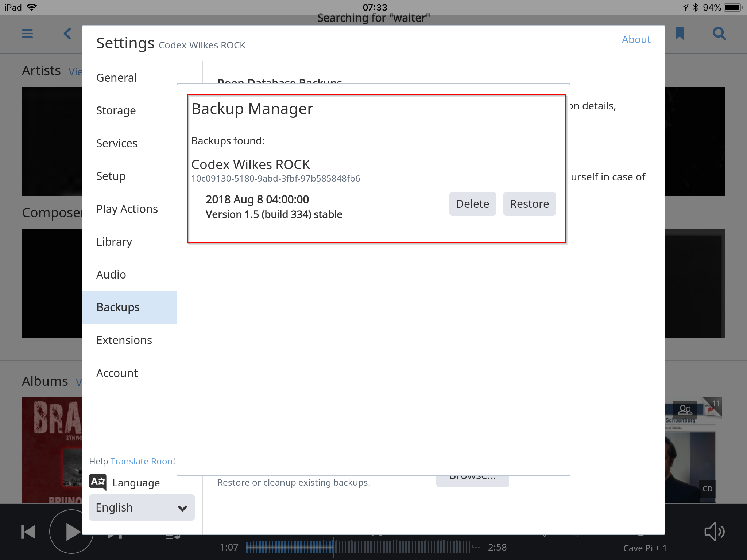The width and height of the screenshot is (747, 560).
Task: Open Setup settings tab
Action: pyautogui.click(x=129, y=176)
